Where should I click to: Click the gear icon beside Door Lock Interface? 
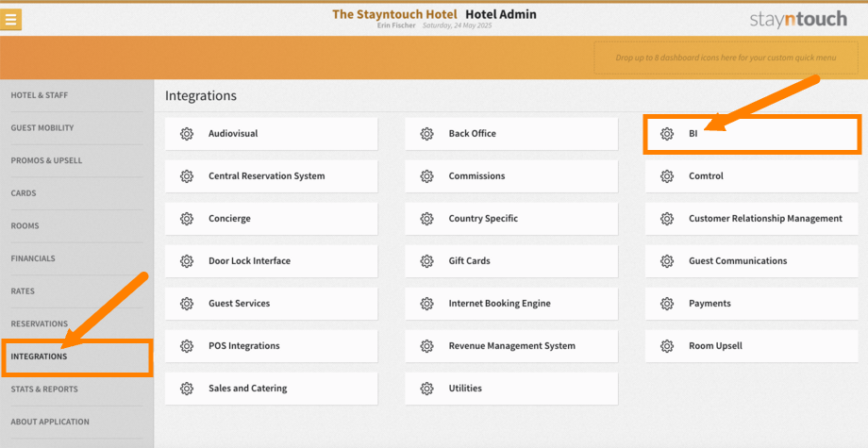point(187,261)
